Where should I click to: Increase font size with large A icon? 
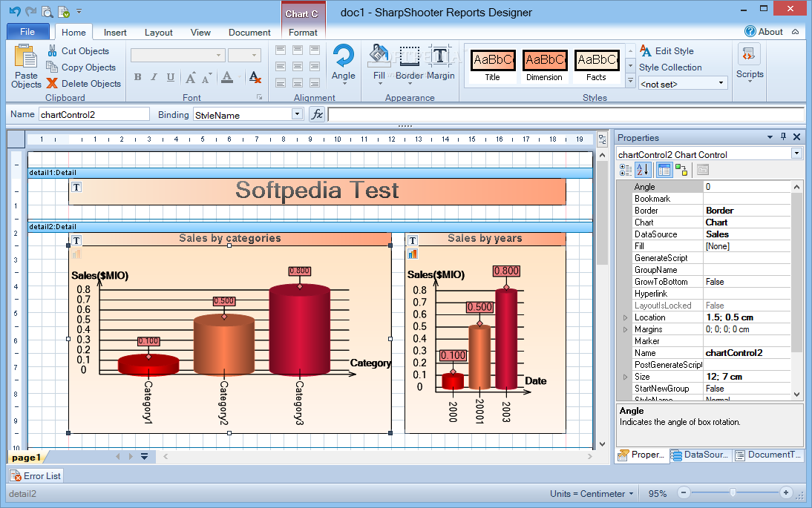(x=191, y=78)
